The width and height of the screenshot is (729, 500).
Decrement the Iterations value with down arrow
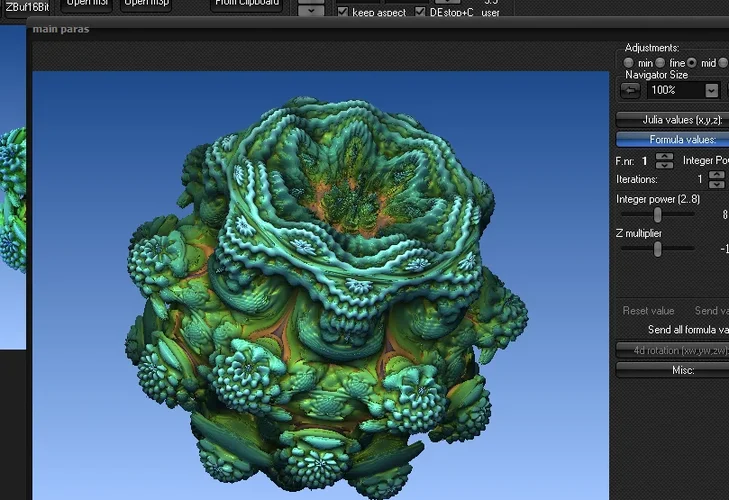[717, 185]
